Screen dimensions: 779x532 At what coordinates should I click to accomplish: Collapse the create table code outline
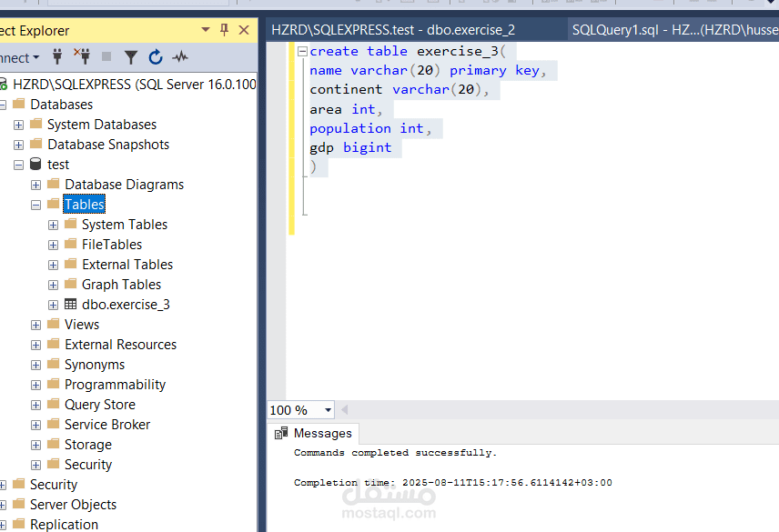click(302, 51)
